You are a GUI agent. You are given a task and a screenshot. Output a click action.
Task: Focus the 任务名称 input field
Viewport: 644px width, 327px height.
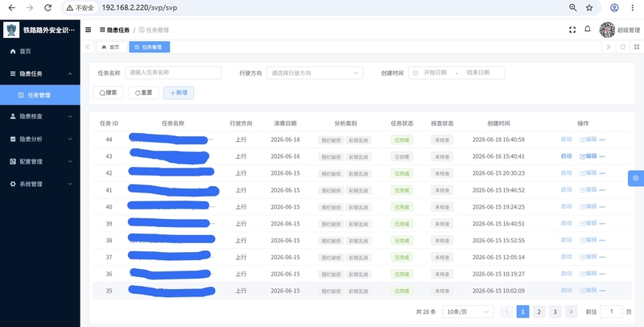click(x=173, y=72)
